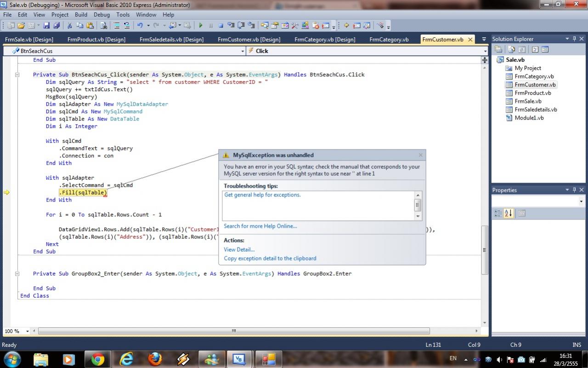Click the Step Out debug icon
Viewport: 588px width, 368px height.
(x=252, y=26)
